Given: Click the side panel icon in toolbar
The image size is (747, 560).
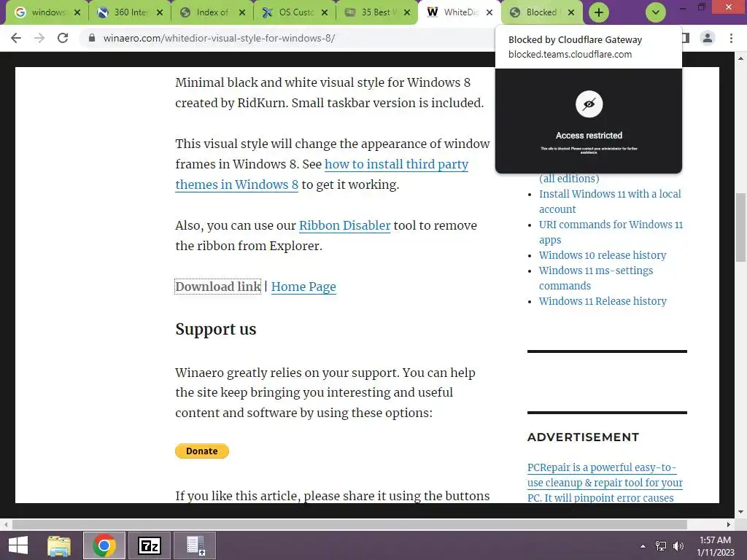Looking at the screenshot, I should (686, 38).
